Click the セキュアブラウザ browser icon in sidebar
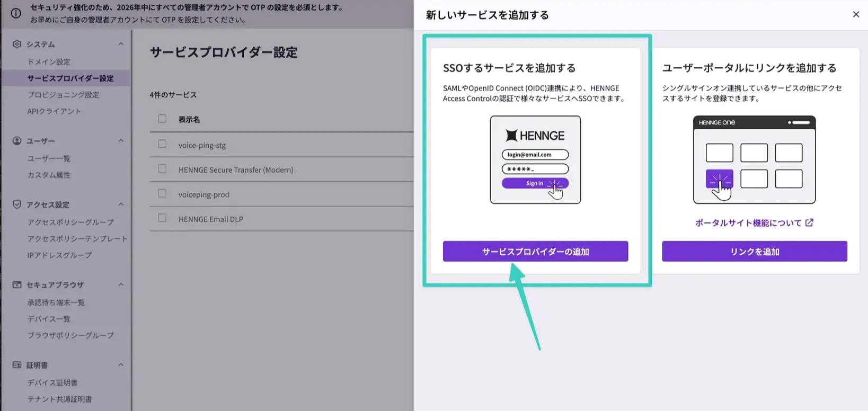The image size is (868, 411). 17,285
